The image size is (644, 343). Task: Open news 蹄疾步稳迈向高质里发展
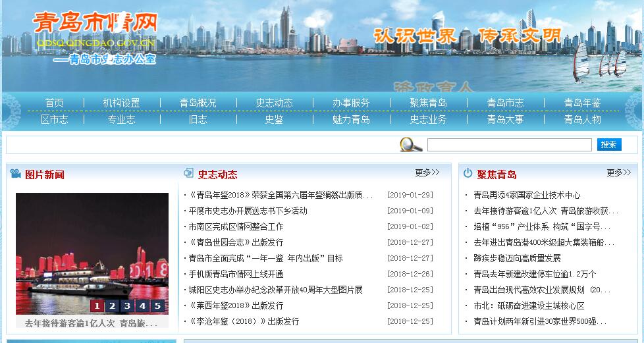tap(517, 258)
